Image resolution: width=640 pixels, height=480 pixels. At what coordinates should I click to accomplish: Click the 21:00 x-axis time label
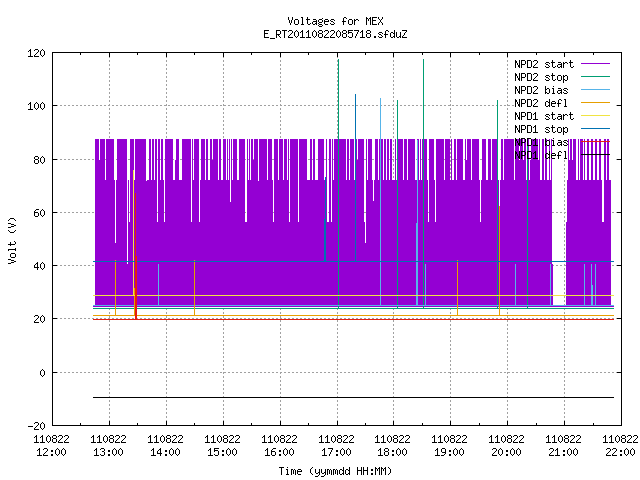(563, 453)
